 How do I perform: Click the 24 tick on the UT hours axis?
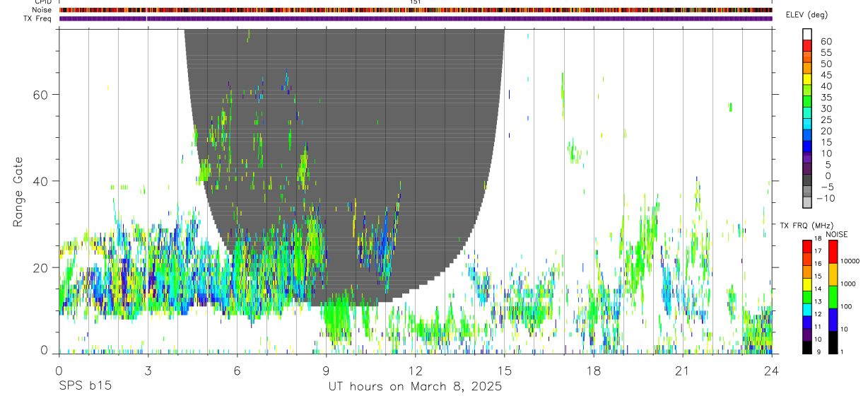click(x=771, y=371)
